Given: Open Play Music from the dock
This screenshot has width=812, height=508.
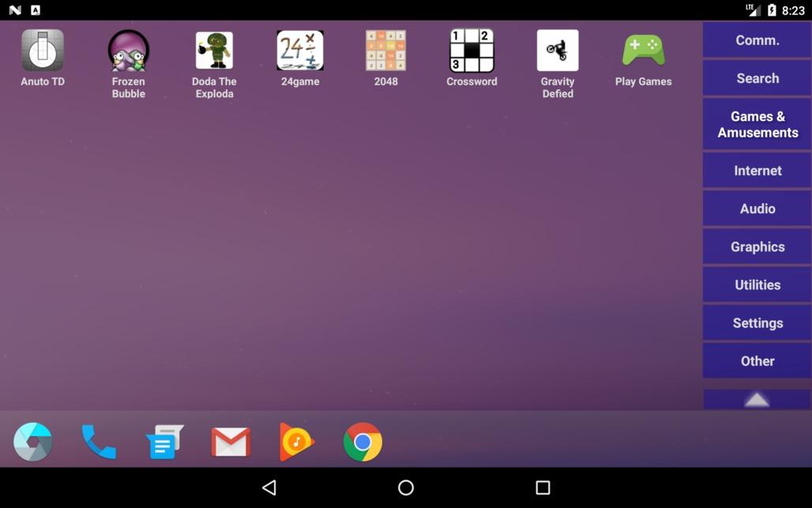Looking at the screenshot, I should pyautogui.click(x=297, y=442).
